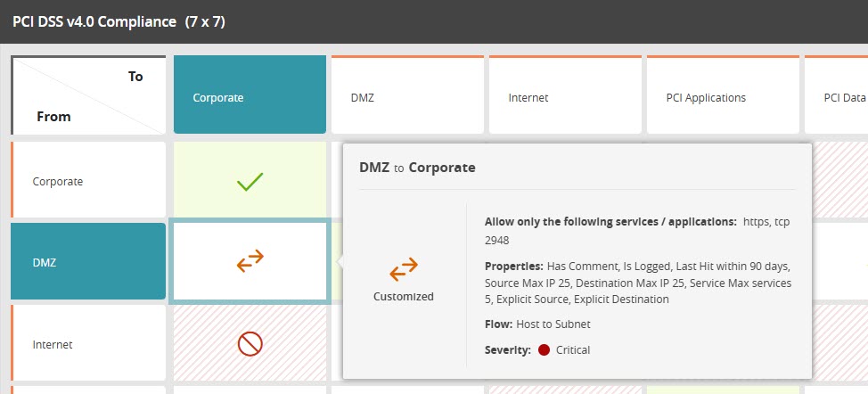Click the Customized label under the arrows icon
Image resolution: width=868 pixels, height=394 pixels.
[x=404, y=297]
